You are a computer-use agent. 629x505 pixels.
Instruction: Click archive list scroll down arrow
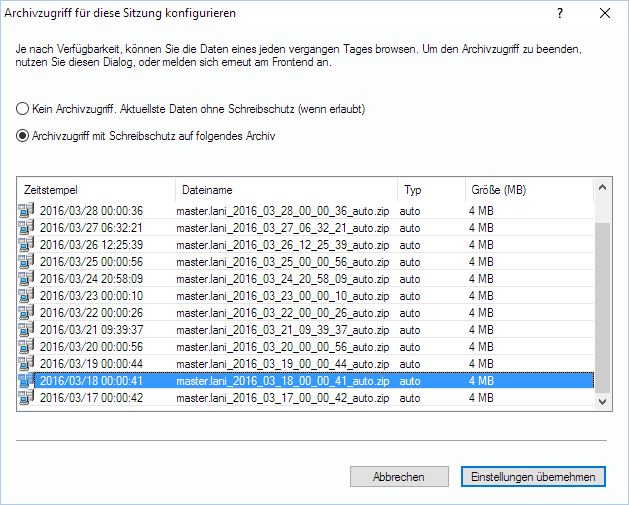click(603, 402)
